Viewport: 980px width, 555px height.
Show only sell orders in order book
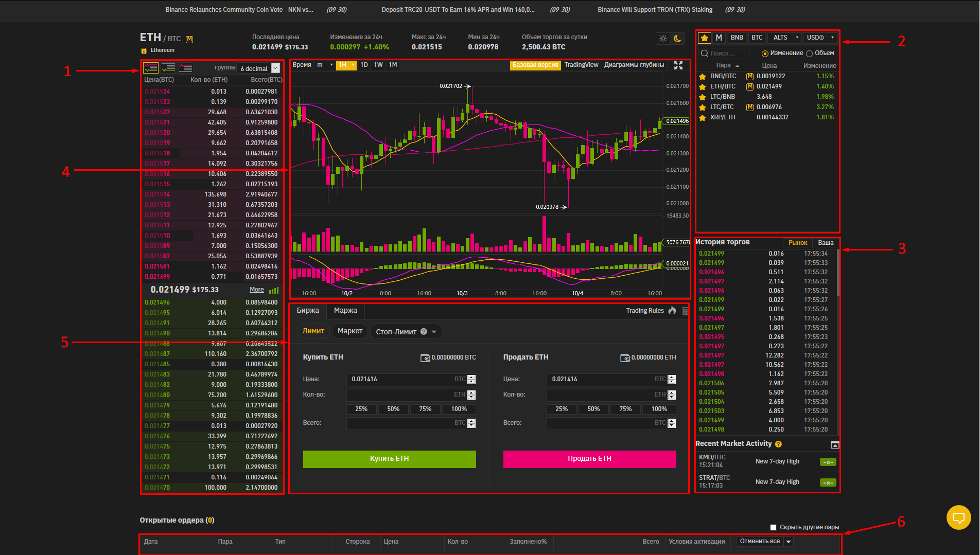pyautogui.click(x=186, y=68)
